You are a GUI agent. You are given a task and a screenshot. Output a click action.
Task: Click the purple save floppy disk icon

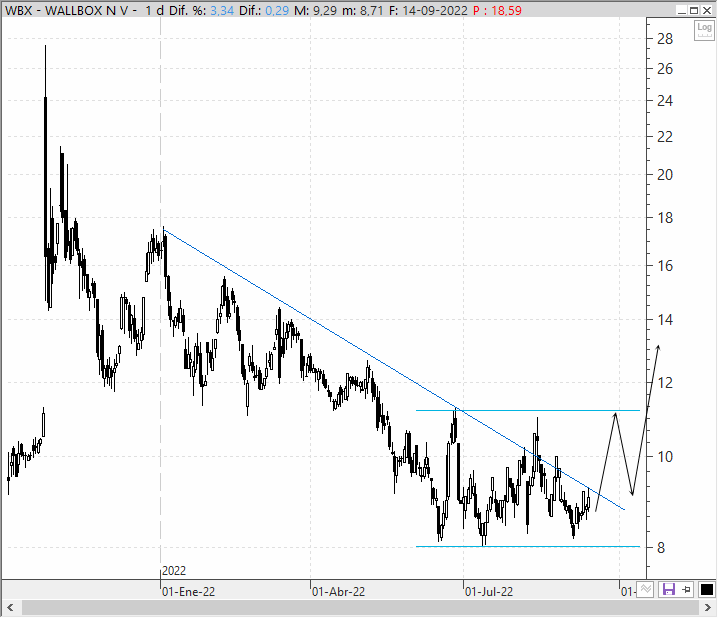point(669,589)
